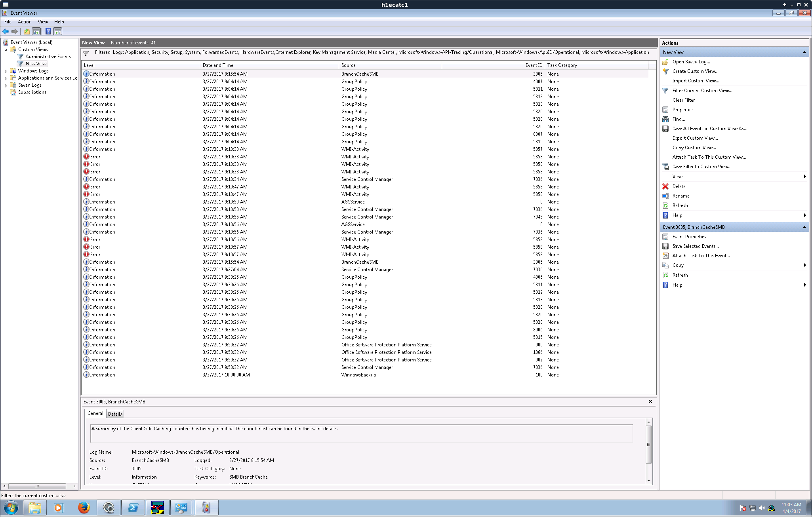
Task: Click the volume speaker tray icon
Action: 762,508
